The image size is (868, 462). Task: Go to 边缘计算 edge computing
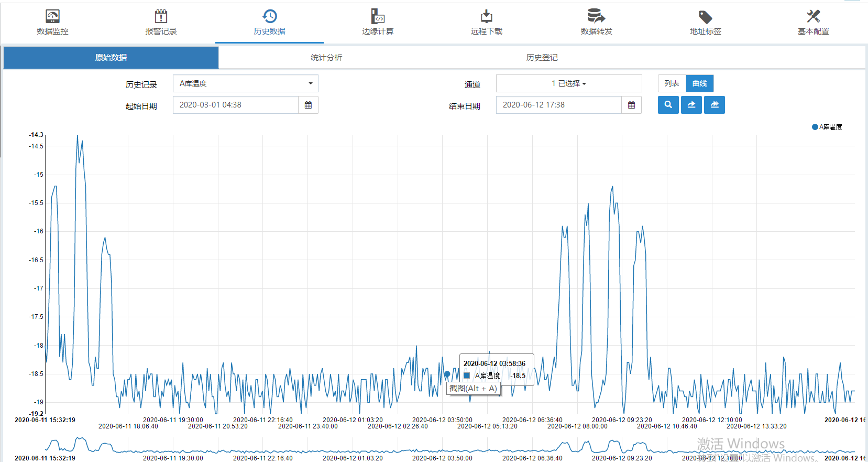point(378,23)
